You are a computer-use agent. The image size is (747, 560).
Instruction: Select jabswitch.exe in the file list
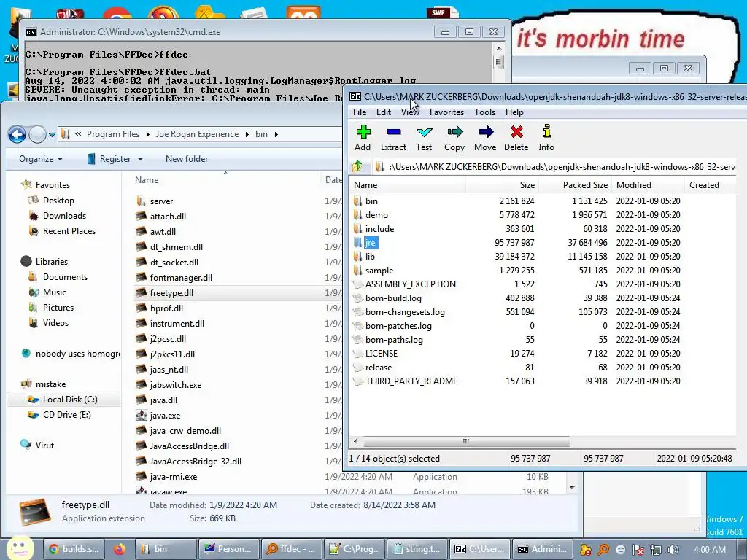(175, 385)
